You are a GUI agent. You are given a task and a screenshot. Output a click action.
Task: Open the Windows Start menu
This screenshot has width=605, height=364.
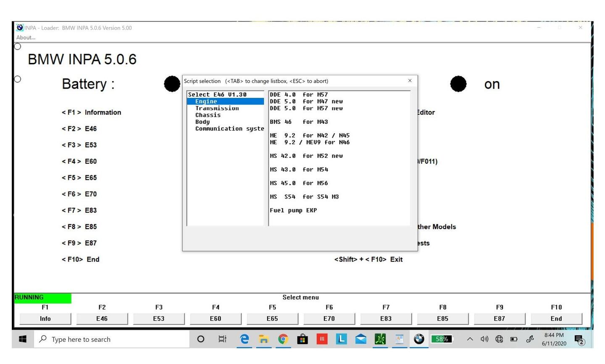click(23, 339)
